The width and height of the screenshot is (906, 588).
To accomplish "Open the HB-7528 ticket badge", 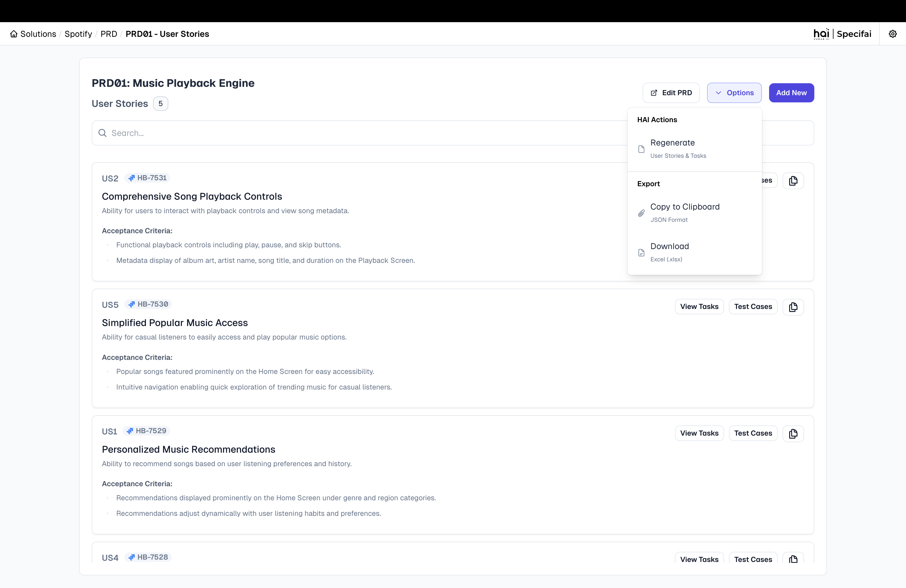I will click(x=148, y=557).
